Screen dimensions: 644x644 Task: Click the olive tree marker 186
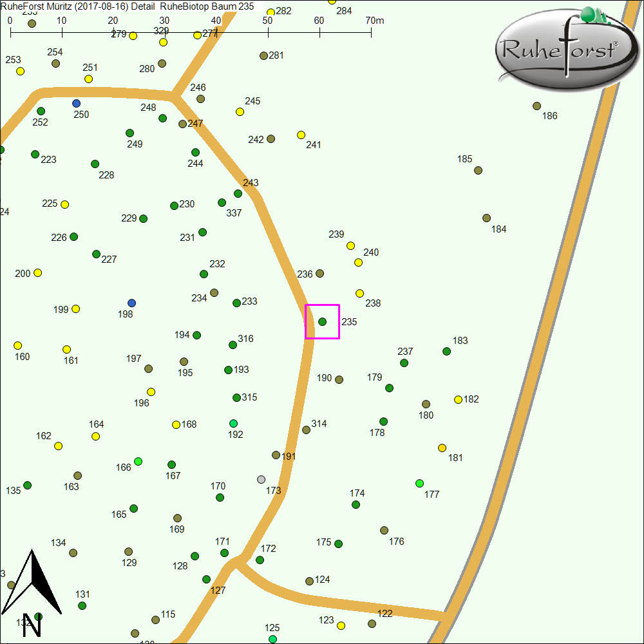pos(536,106)
